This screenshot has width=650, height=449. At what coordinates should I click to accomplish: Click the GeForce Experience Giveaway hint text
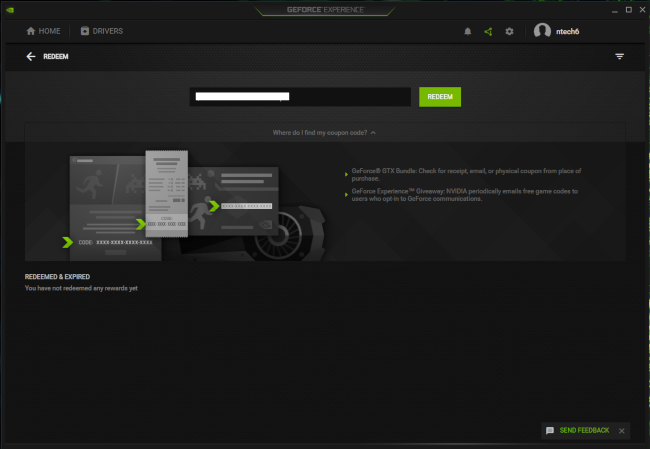[x=465, y=195]
